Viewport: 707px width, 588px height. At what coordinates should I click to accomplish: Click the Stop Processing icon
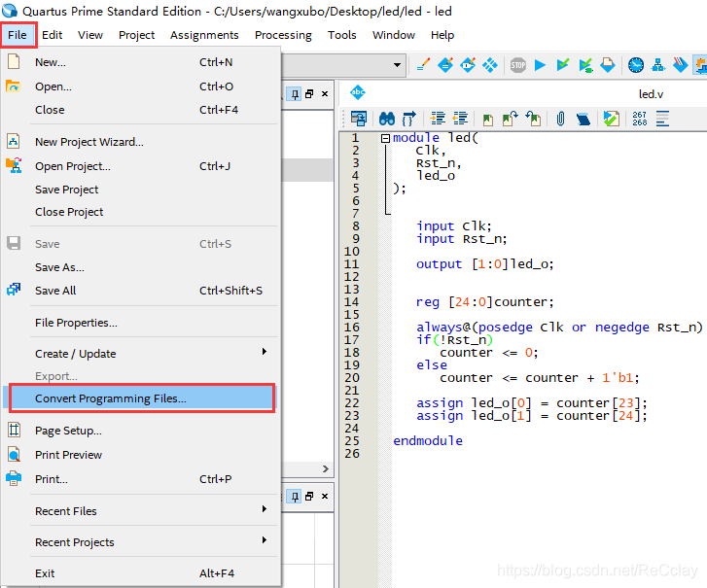point(518,65)
